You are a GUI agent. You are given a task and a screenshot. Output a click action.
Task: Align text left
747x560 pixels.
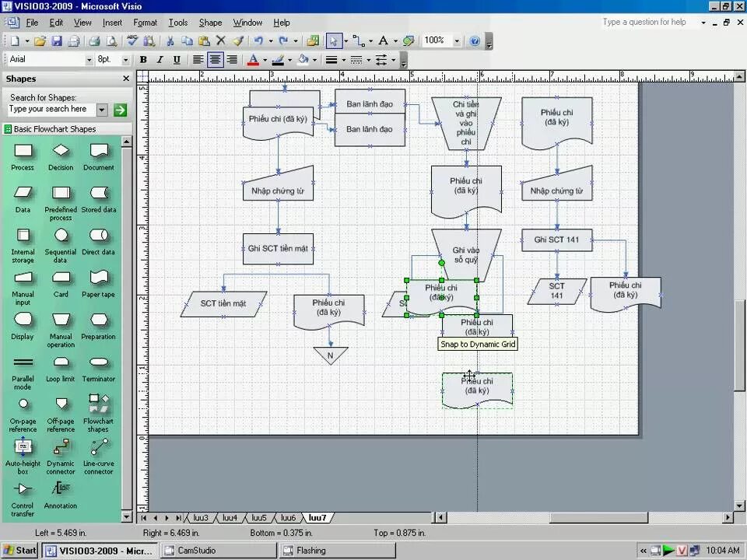pyautogui.click(x=198, y=60)
